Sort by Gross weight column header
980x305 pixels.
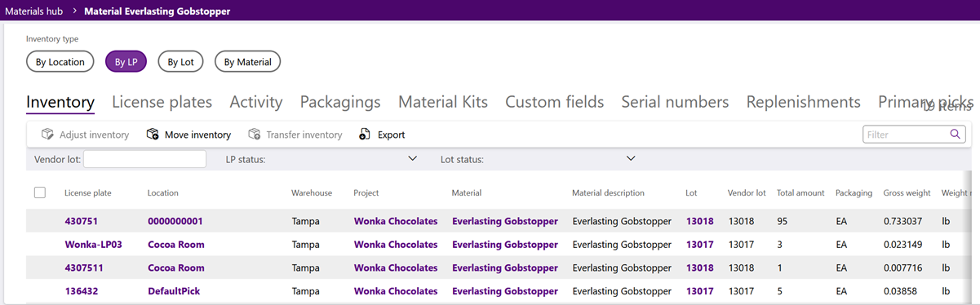tap(907, 193)
